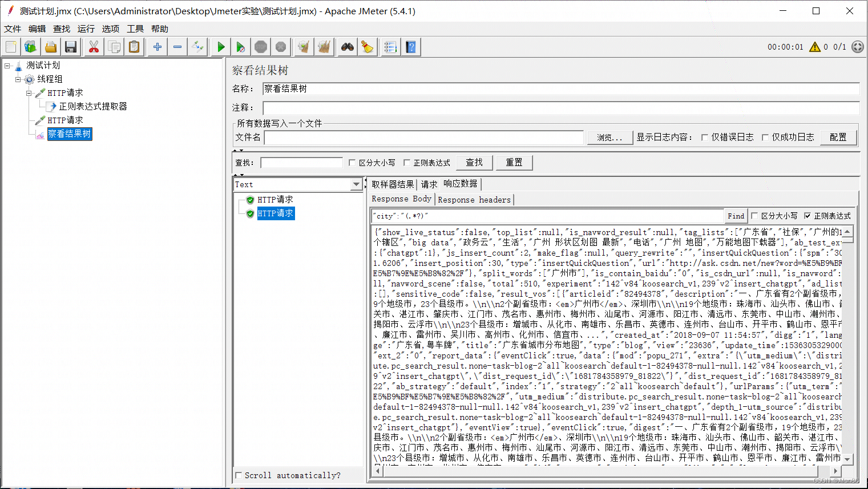The height and width of the screenshot is (489, 868).
Task: Click the Collapse all minus icon
Action: (x=177, y=47)
